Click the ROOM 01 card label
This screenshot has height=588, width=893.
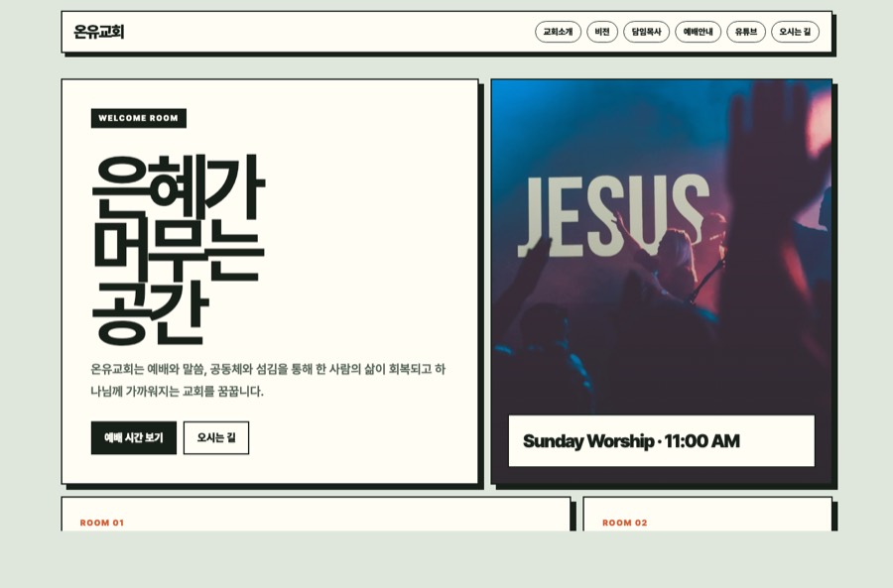(x=102, y=523)
